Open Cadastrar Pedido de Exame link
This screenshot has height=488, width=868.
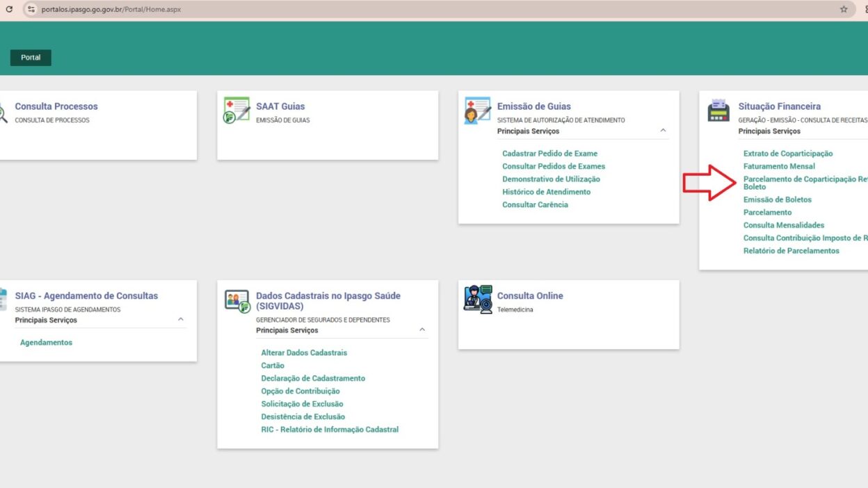pos(549,154)
